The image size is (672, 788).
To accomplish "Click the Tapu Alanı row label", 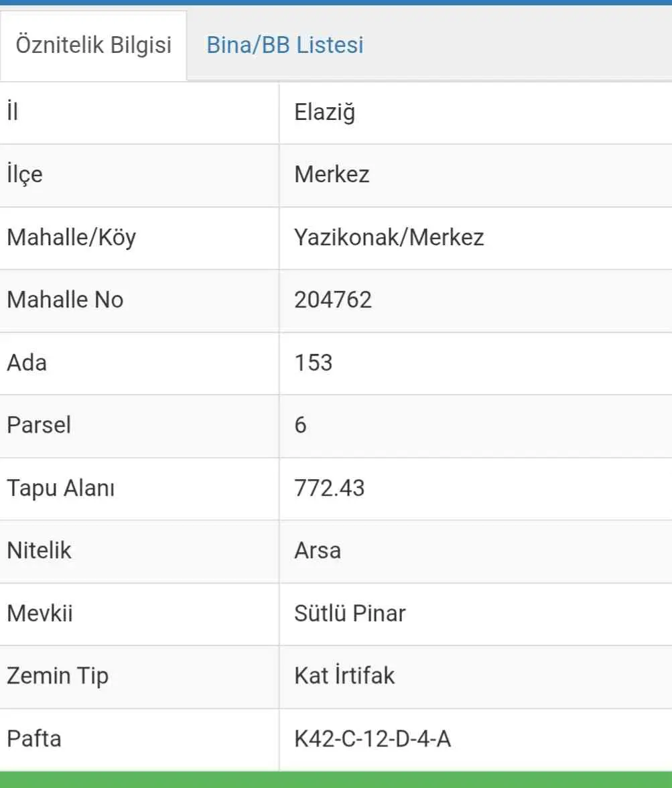I will [61, 488].
